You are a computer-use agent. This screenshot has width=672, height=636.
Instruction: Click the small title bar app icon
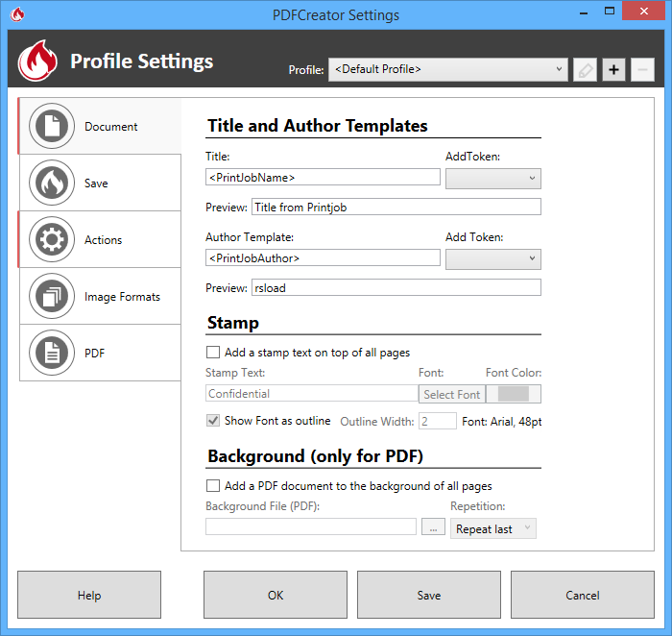coord(17,14)
